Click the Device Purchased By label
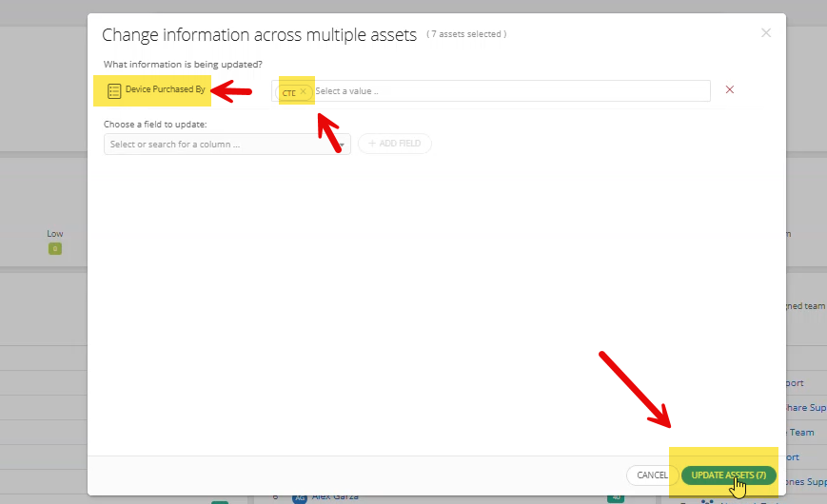 pyautogui.click(x=165, y=89)
